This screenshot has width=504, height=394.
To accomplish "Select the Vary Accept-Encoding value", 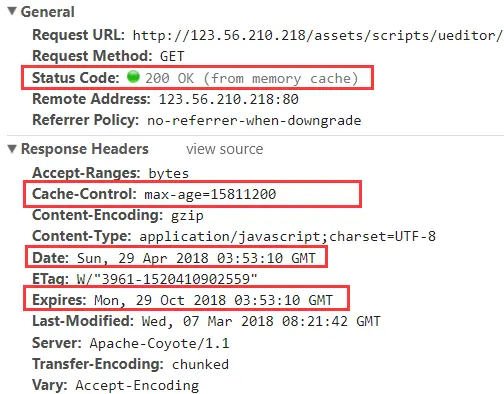I will point(137,385).
